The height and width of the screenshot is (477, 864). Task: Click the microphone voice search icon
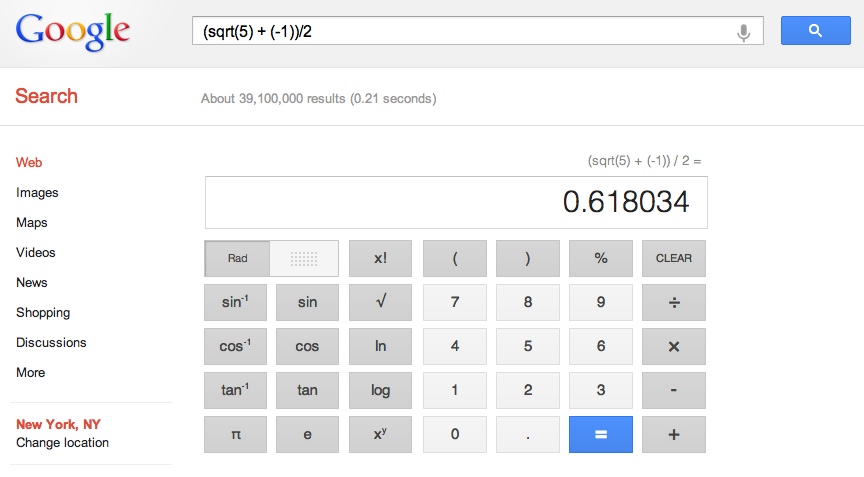(743, 32)
